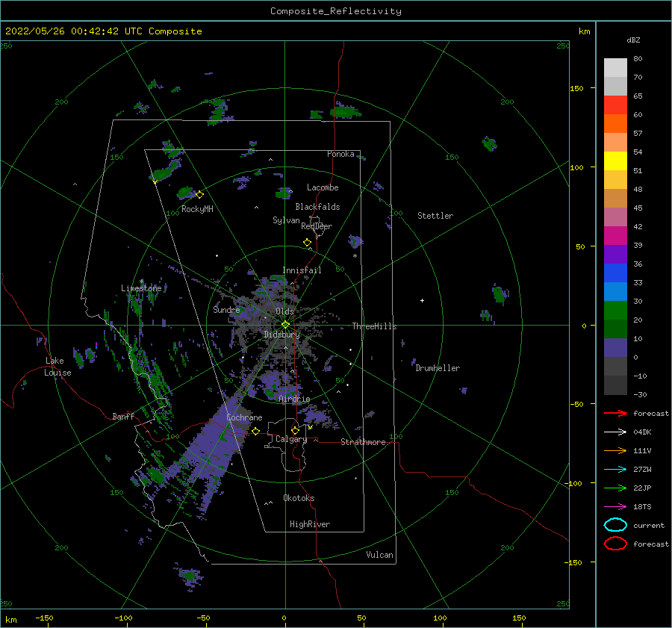This screenshot has height=628, width=672.
Task: Click the red forecast ellipse legend
Action: 615,544
